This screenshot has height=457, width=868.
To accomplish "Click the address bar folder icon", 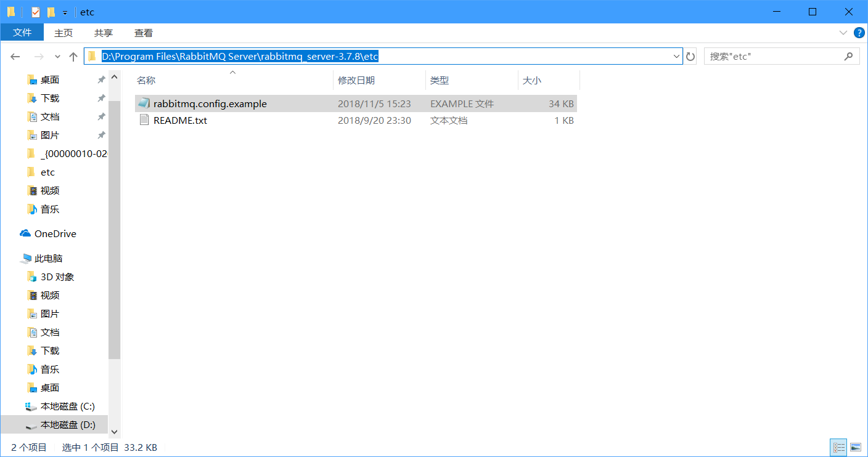I will coord(92,56).
